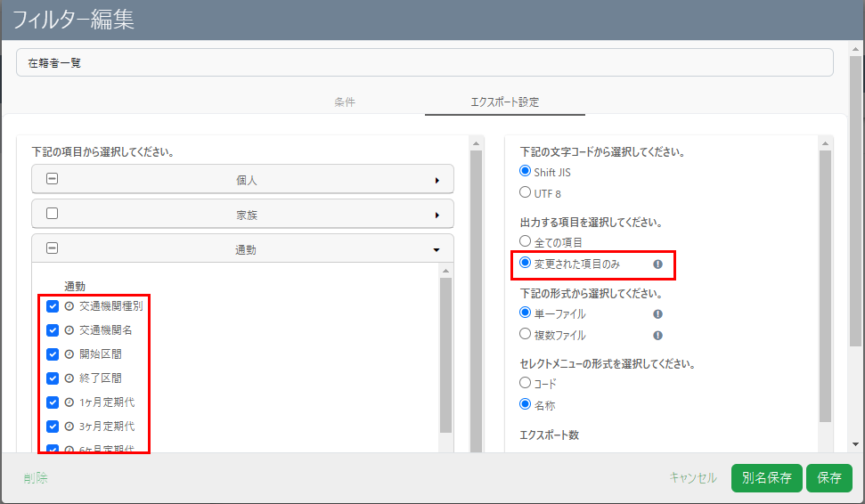Image resolution: width=865 pixels, height=504 pixels.
Task: Collapse the 通勤 section arrow
Action: [x=437, y=251]
